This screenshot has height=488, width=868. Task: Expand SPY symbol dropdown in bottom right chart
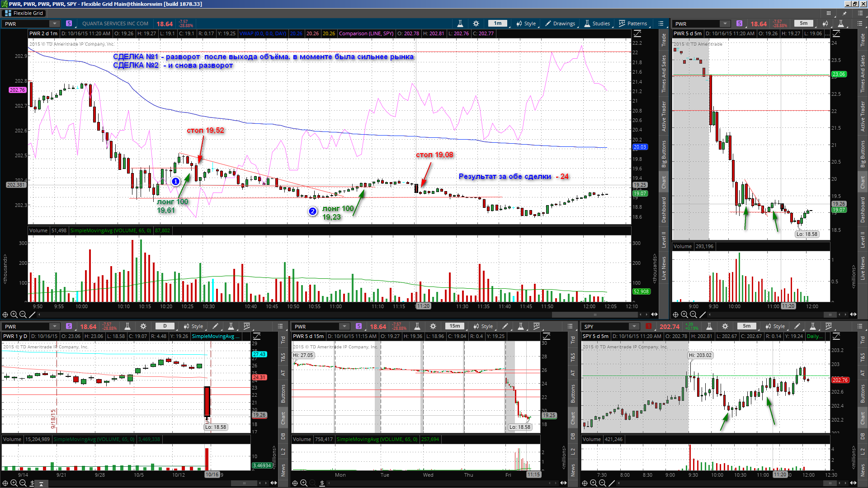coord(634,326)
